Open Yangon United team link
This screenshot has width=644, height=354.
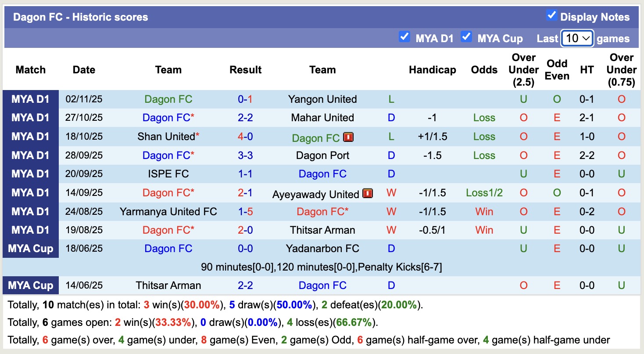click(x=322, y=99)
